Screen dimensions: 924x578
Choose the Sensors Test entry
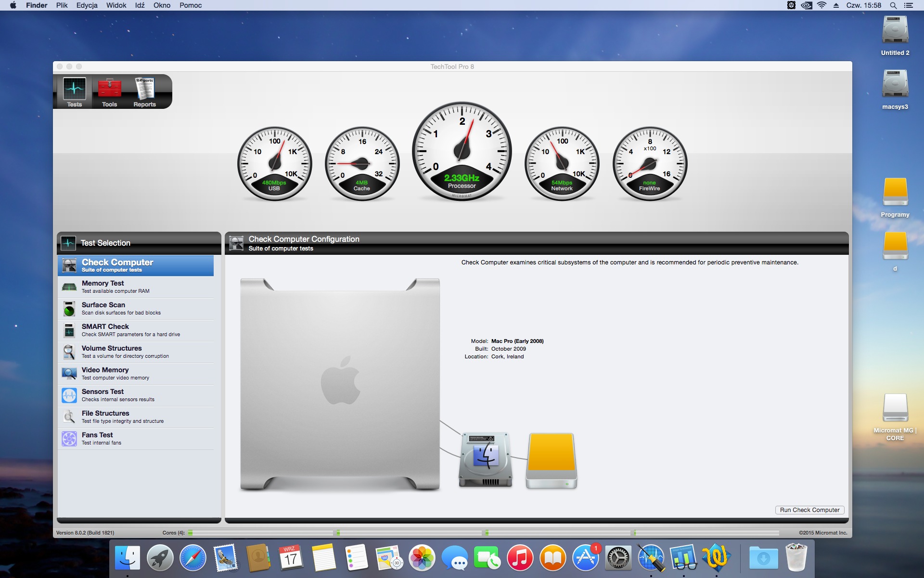click(136, 395)
